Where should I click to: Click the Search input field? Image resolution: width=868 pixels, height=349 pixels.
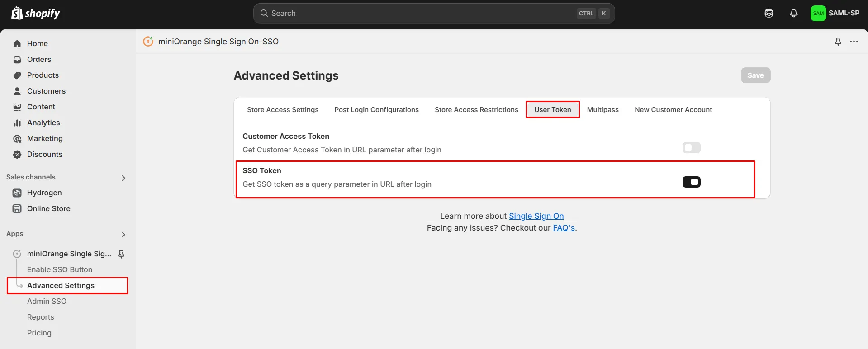click(434, 13)
